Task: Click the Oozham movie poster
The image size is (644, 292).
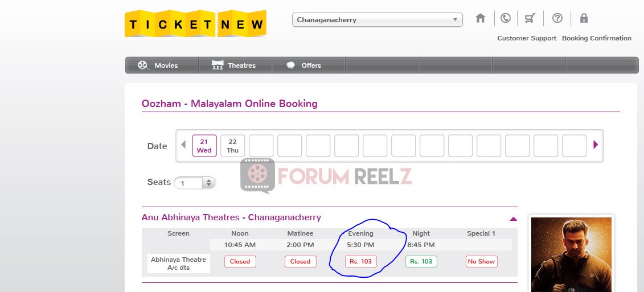Action: pyautogui.click(x=571, y=254)
